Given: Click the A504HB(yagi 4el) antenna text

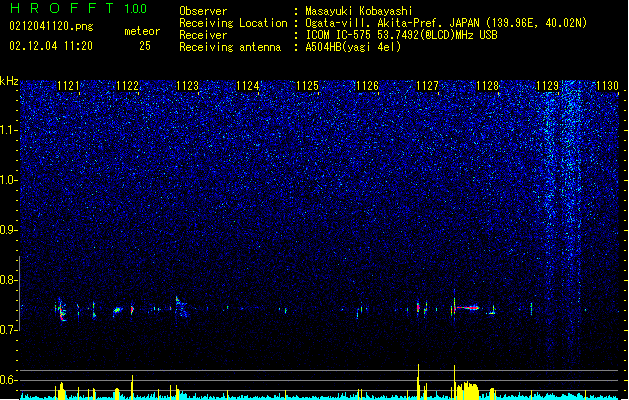Looking at the screenshot, I should pyautogui.click(x=353, y=47).
